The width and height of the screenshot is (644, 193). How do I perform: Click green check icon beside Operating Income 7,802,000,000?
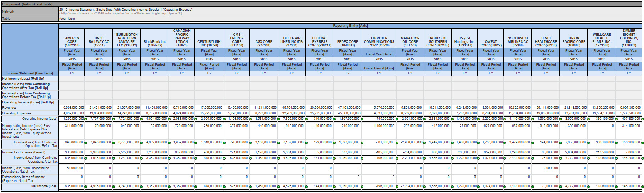(306, 119)
